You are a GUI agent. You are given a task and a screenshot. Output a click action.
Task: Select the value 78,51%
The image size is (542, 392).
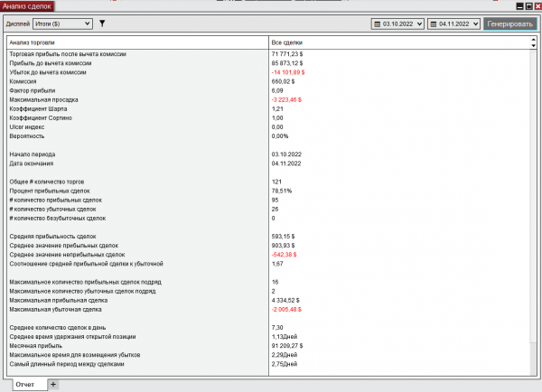coord(281,191)
